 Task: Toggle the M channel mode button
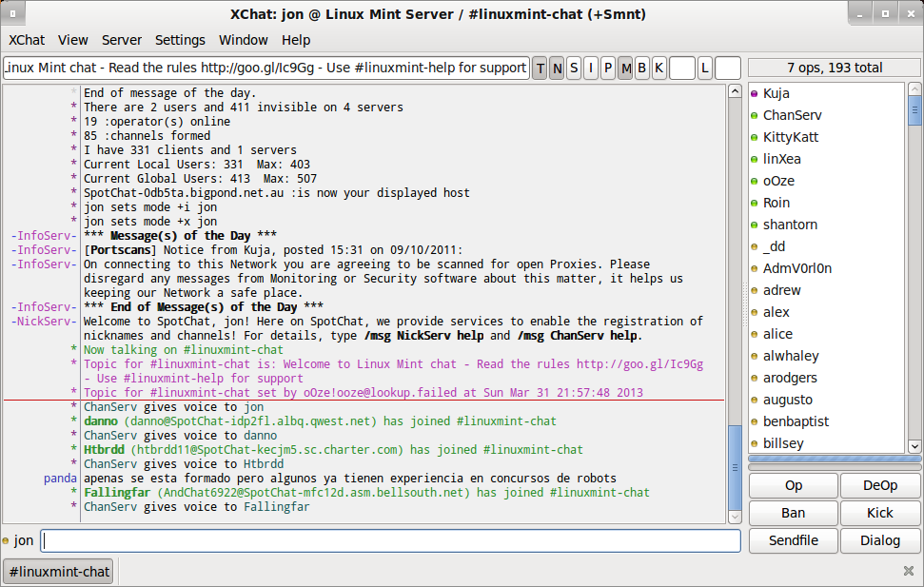(626, 68)
